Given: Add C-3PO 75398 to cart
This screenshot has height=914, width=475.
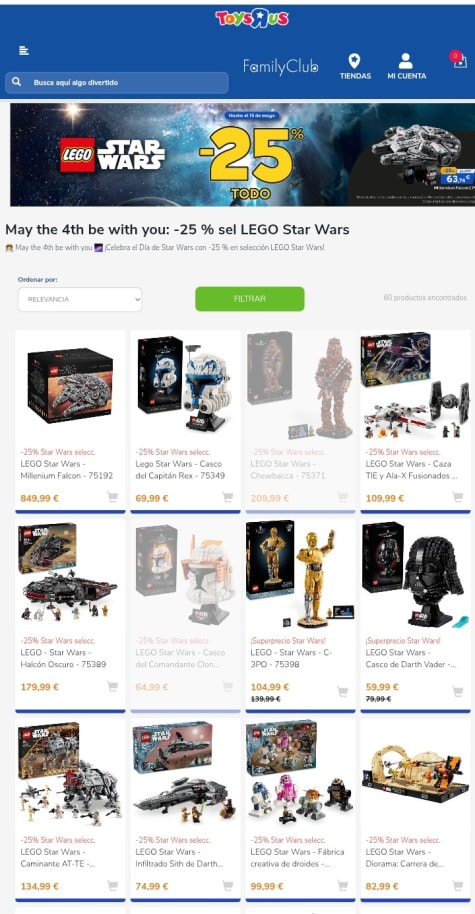Looking at the screenshot, I should (x=343, y=691).
